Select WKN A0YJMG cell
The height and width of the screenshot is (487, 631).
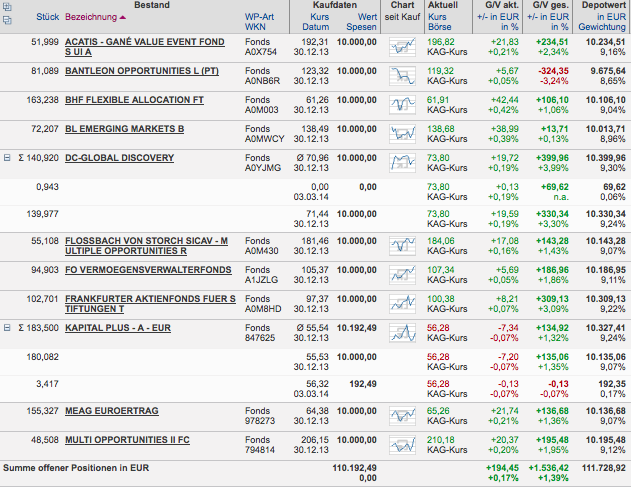[x=263, y=168]
